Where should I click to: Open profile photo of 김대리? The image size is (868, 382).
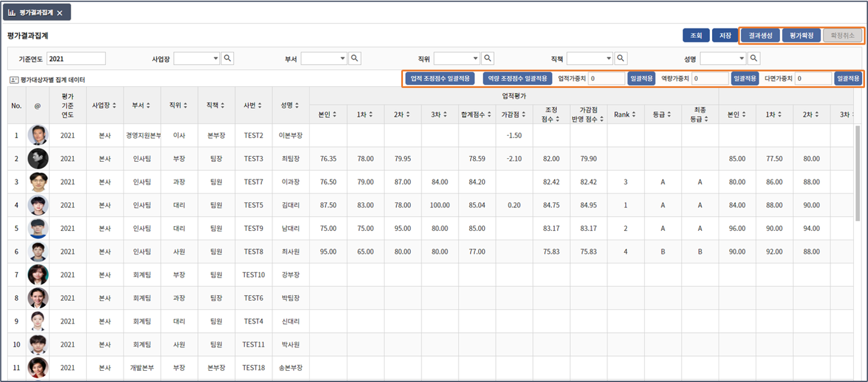click(38, 205)
